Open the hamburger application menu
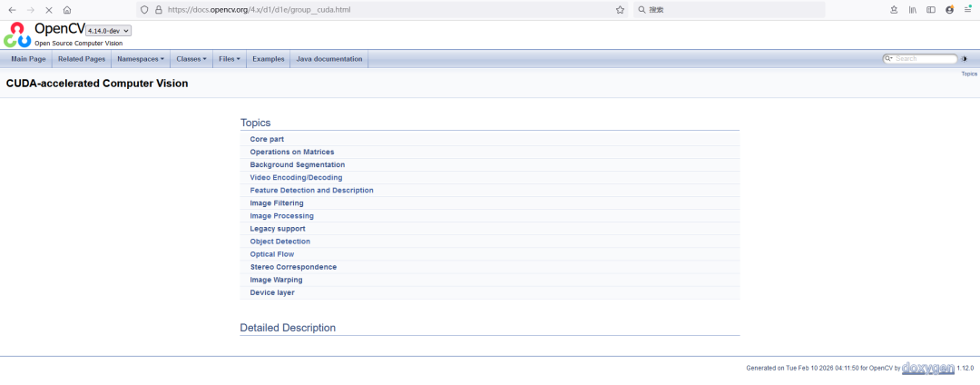 coord(967,10)
